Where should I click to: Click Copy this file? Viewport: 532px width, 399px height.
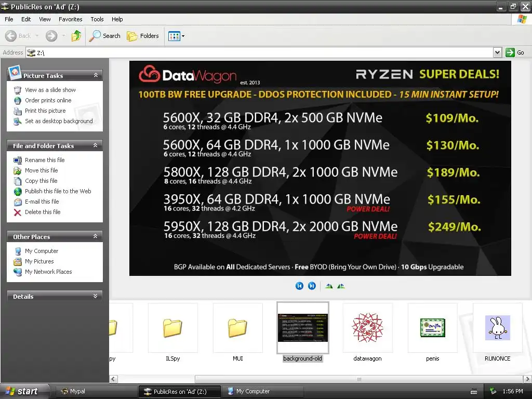point(41,181)
